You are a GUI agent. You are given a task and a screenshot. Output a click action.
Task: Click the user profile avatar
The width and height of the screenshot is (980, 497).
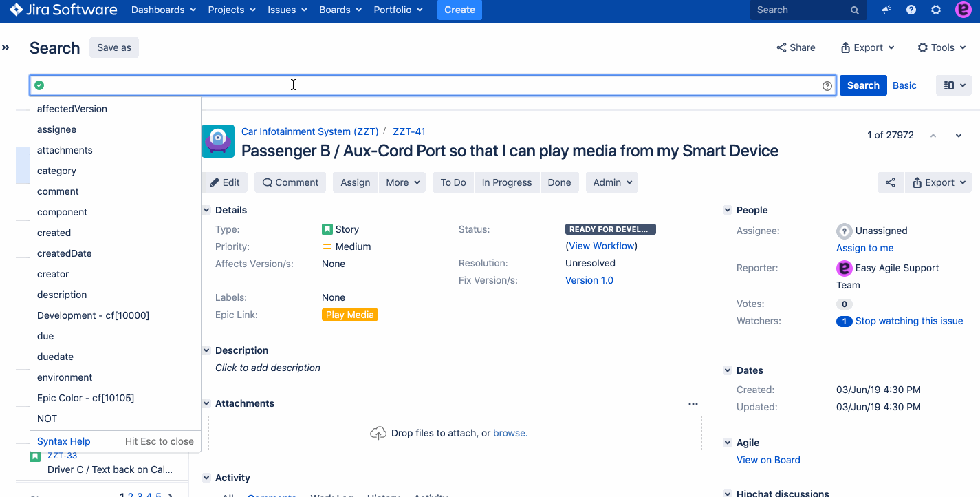coord(963,10)
